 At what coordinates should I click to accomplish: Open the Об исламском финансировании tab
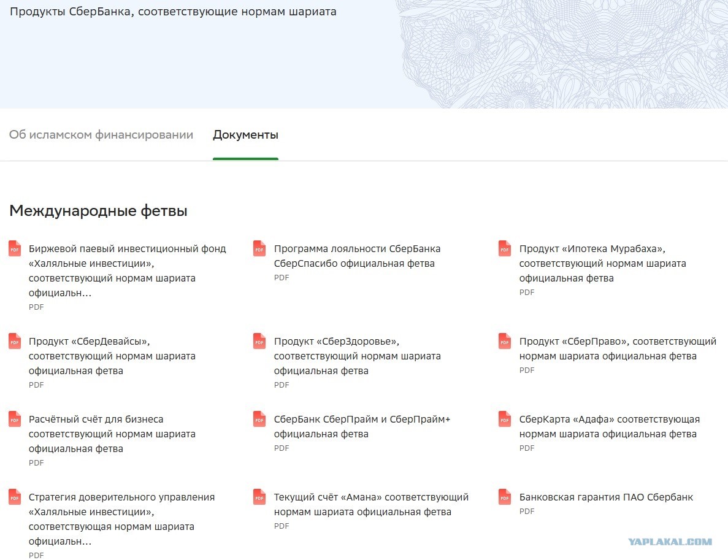101,135
